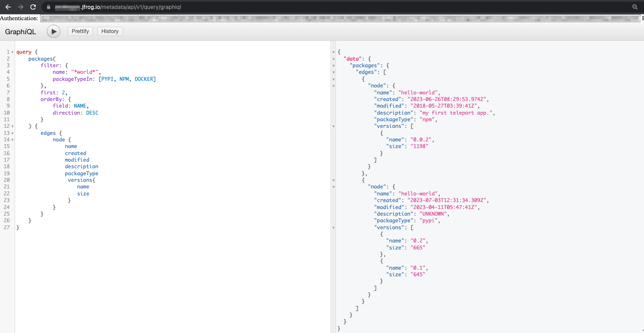Fold the npm package's "versions" array
Image resolution: width=644 pixels, height=333 pixels.
(x=333, y=126)
